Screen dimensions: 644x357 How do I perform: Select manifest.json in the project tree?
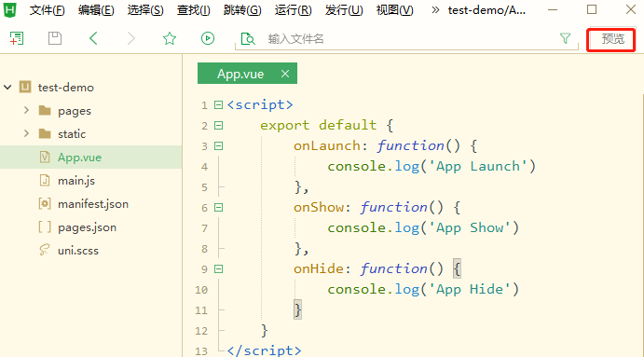(93, 204)
